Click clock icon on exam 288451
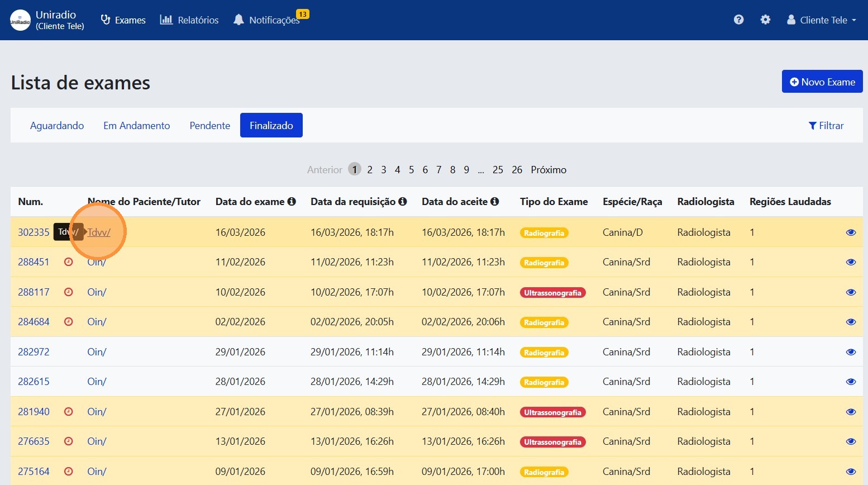 pos(69,262)
